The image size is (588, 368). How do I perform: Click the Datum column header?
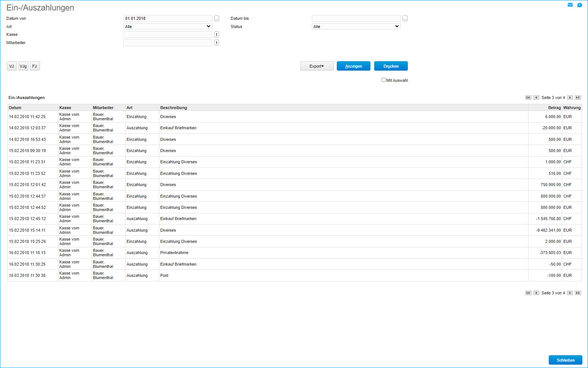pyautogui.click(x=15, y=108)
